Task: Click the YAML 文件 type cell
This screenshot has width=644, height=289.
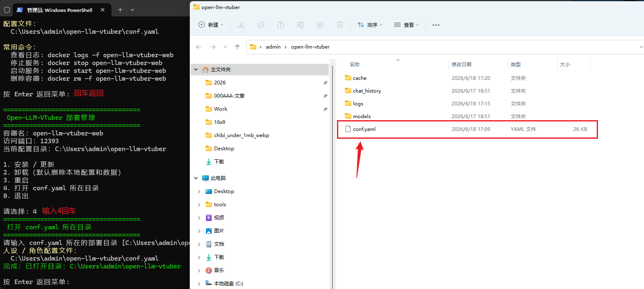Action: click(x=524, y=129)
